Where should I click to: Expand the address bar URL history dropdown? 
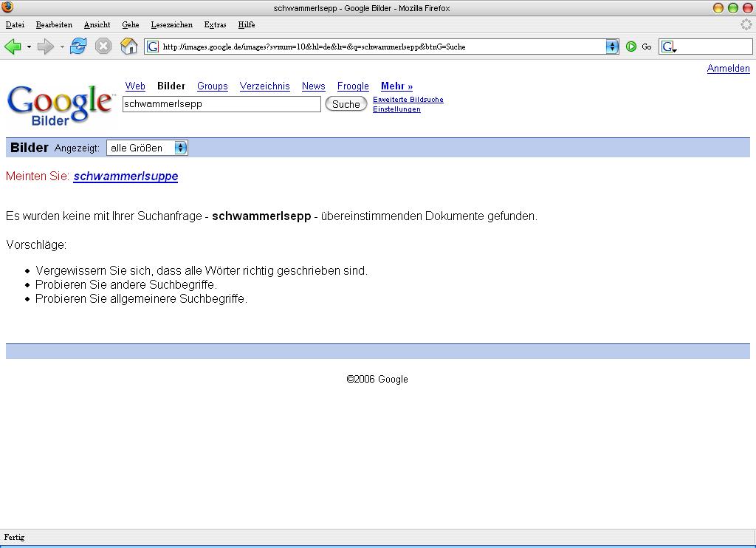612,47
